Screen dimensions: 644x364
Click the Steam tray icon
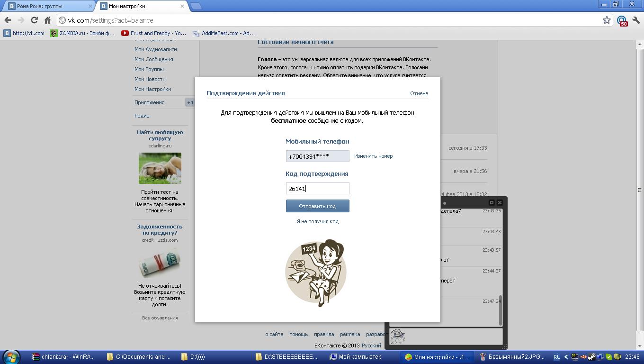click(x=592, y=357)
